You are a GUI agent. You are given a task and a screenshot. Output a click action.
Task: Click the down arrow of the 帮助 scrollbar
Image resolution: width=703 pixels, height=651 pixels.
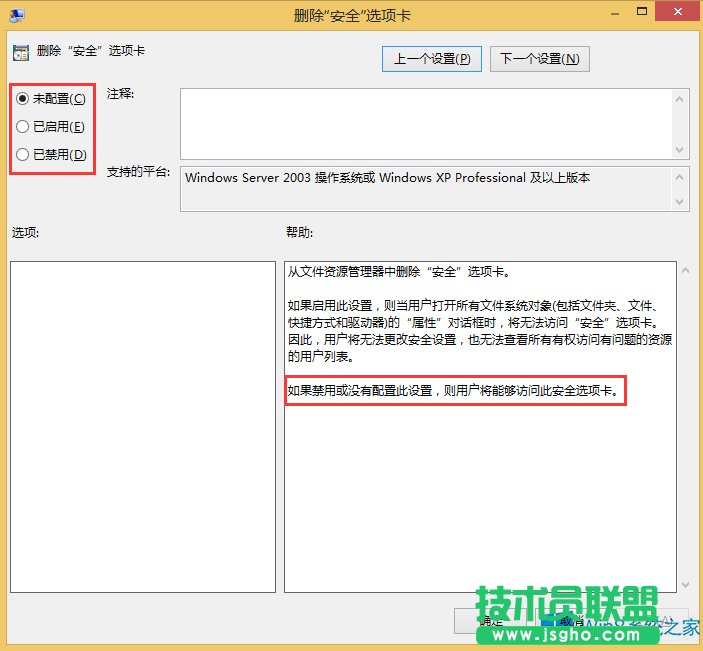point(686,584)
